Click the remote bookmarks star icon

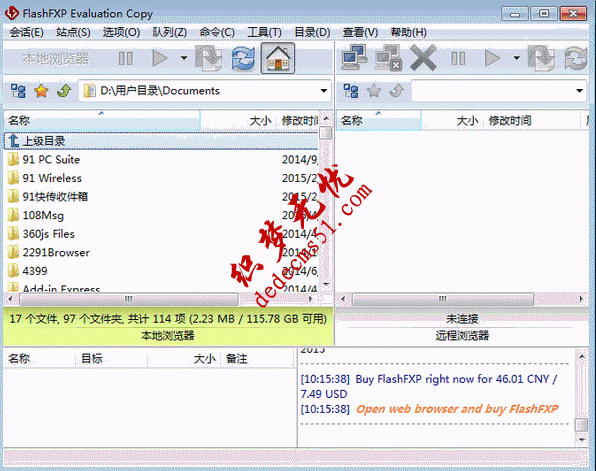pos(374,91)
